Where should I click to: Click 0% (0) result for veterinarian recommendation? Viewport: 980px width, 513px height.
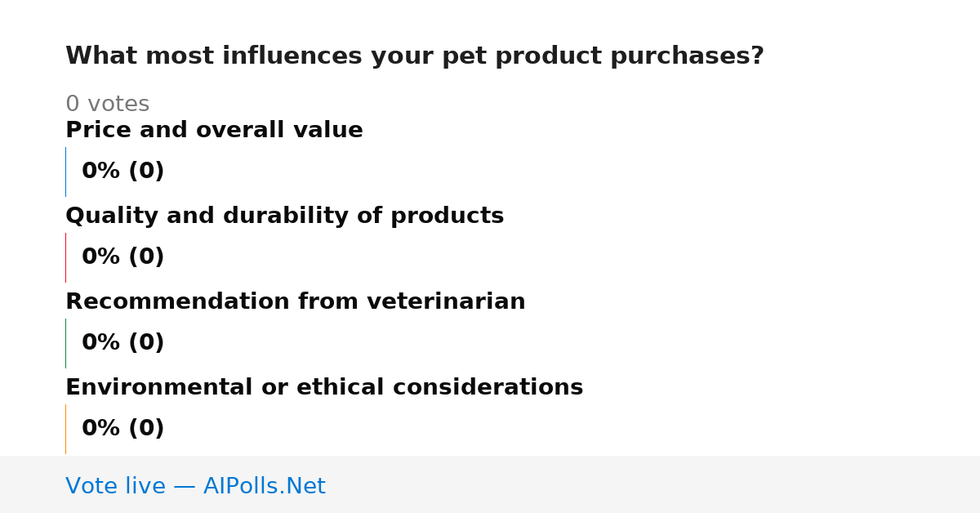click(x=122, y=343)
